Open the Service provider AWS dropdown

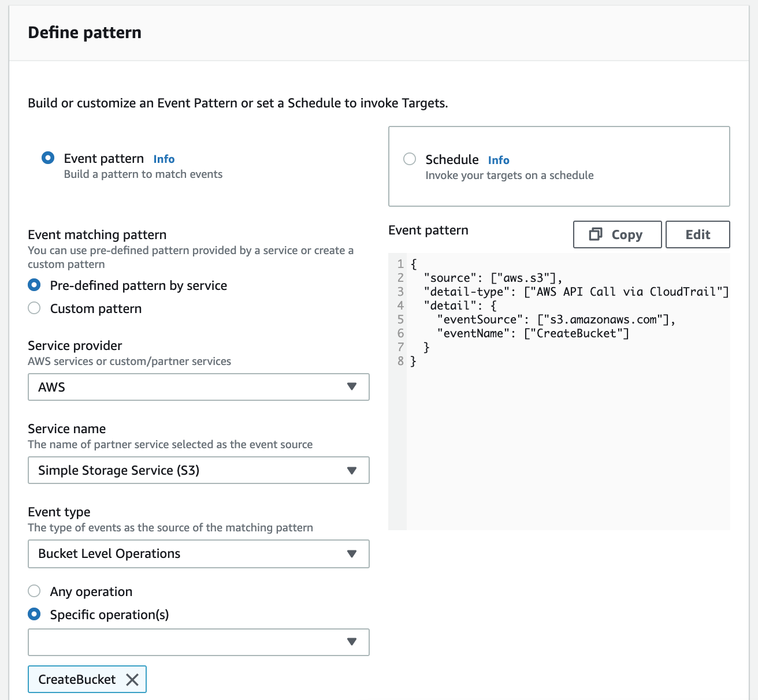pyautogui.click(x=198, y=387)
